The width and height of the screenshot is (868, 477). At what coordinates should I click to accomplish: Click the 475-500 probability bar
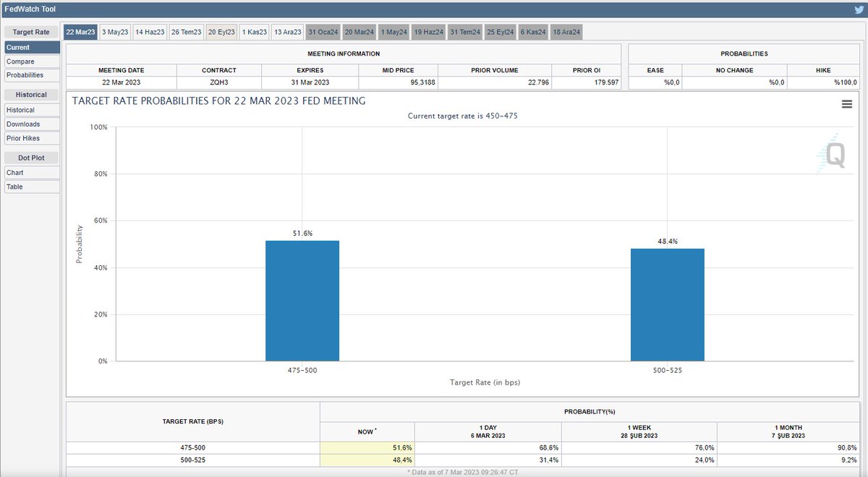302,301
